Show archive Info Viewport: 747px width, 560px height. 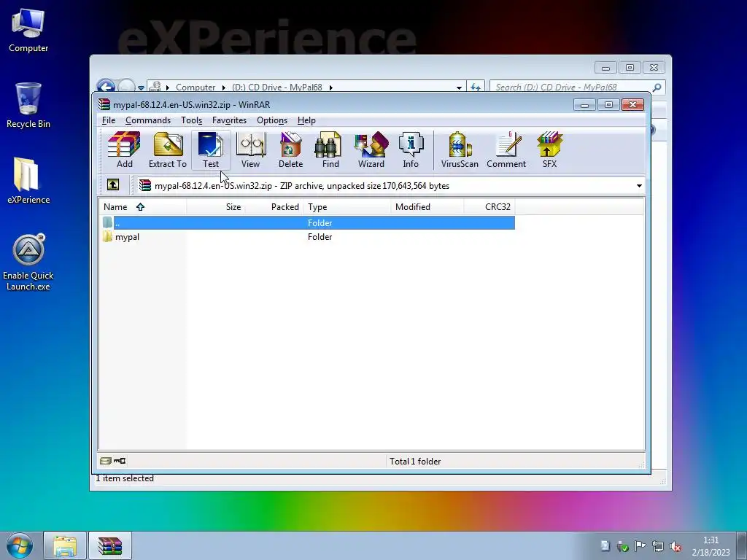pyautogui.click(x=411, y=150)
